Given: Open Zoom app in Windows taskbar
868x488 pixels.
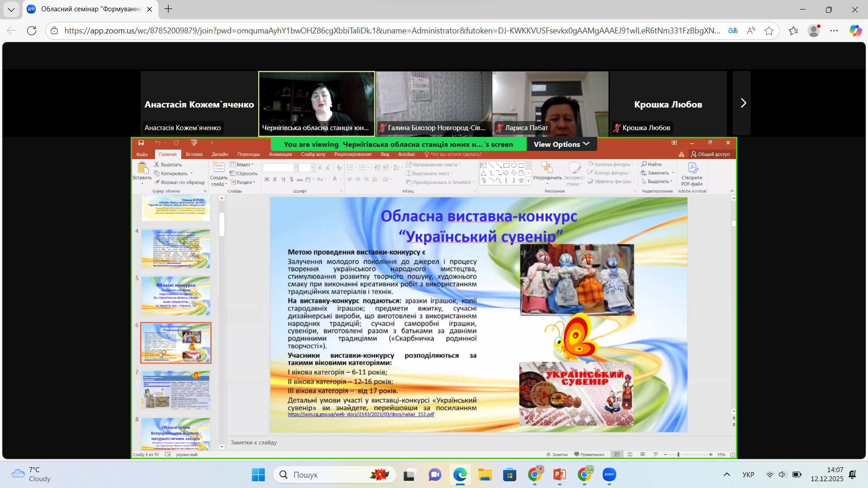Looking at the screenshot, I should (609, 474).
